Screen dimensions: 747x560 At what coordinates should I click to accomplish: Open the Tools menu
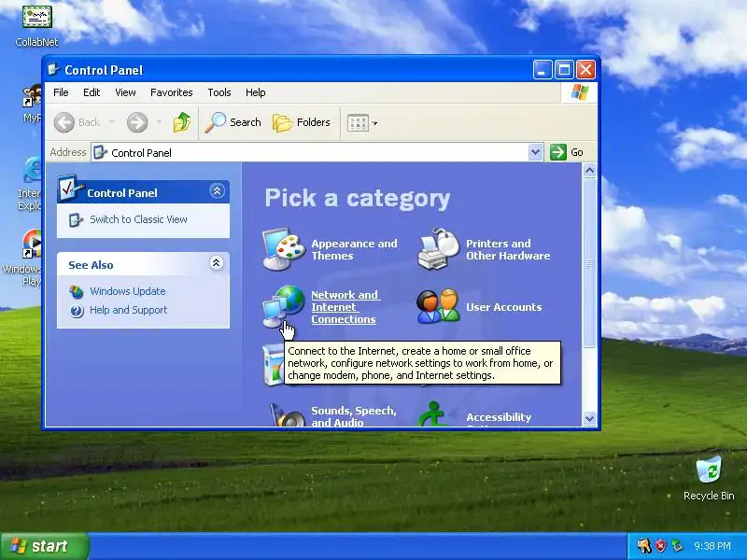219,92
